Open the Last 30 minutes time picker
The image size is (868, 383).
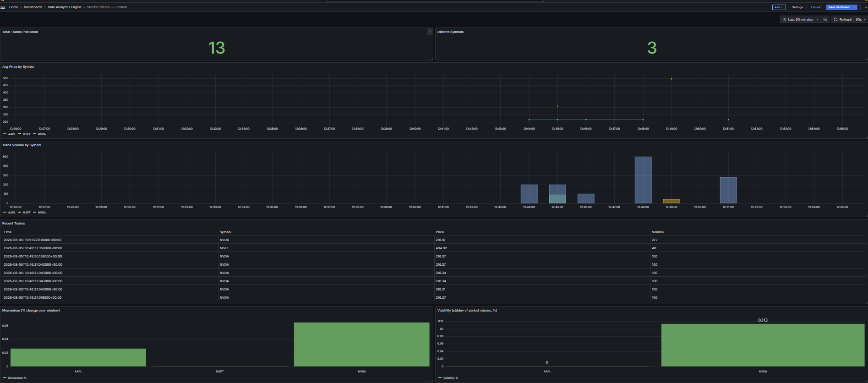[800, 20]
